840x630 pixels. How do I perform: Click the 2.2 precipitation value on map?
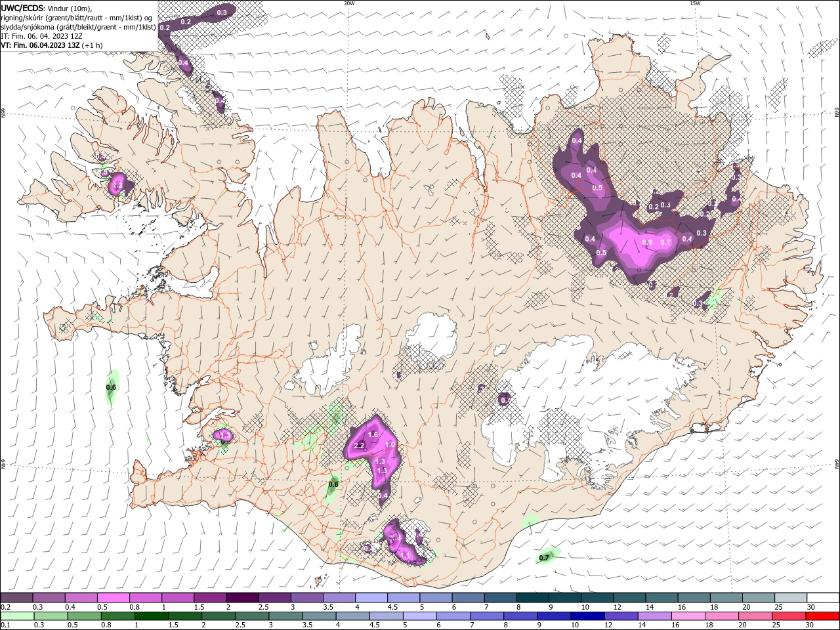coord(359,446)
